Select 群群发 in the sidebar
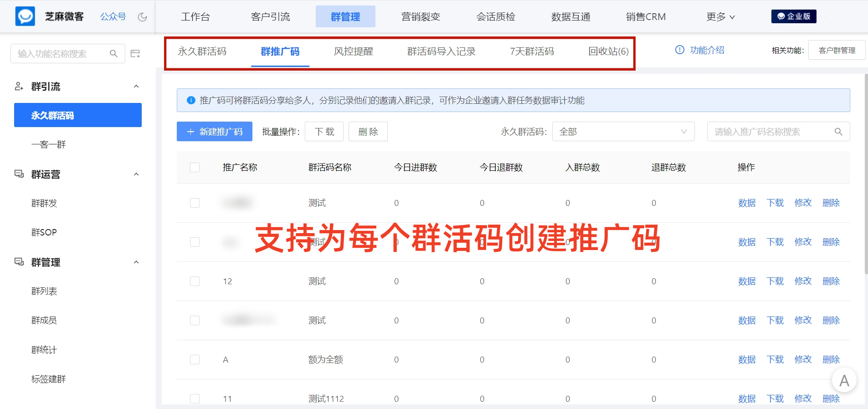Screen dimensions: 868x409 click(44, 203)
